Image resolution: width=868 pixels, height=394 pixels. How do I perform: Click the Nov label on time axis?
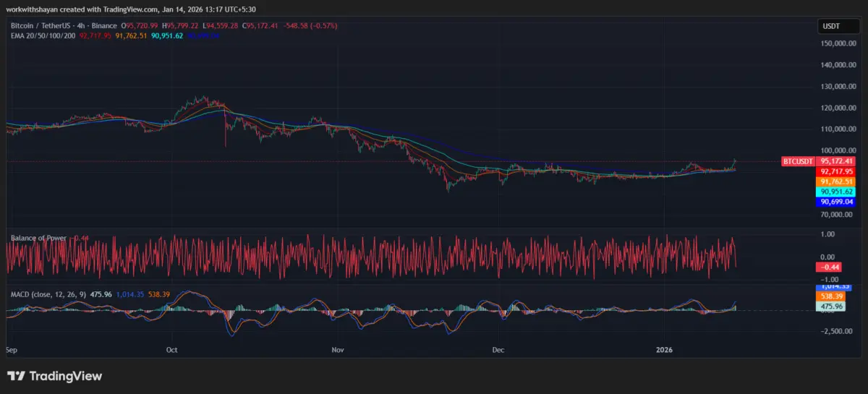coord(337,350)
